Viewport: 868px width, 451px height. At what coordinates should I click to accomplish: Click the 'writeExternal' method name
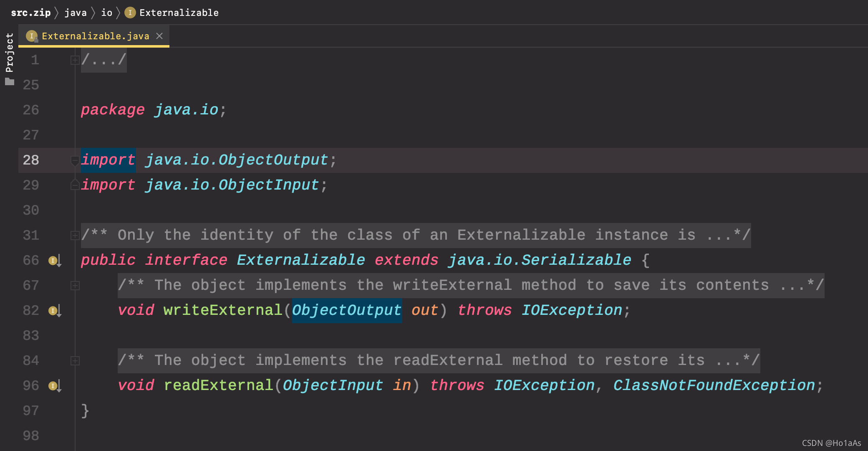pos(223,310)
